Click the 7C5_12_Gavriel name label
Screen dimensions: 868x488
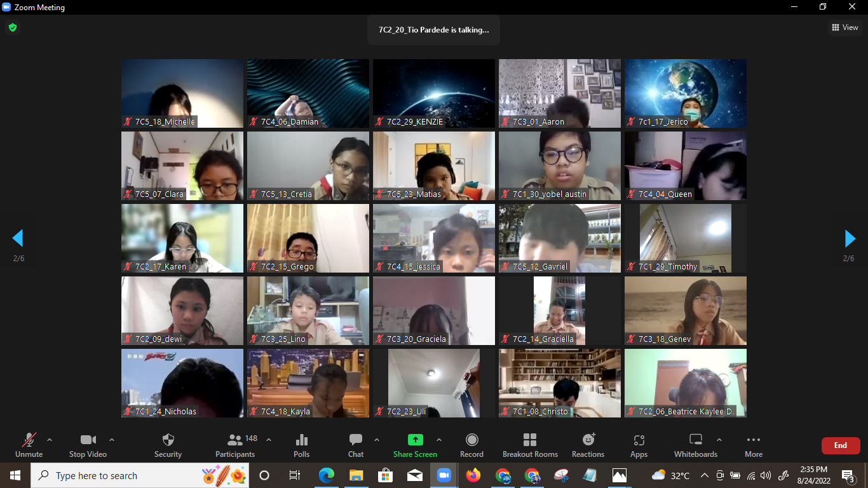[540, 266]
